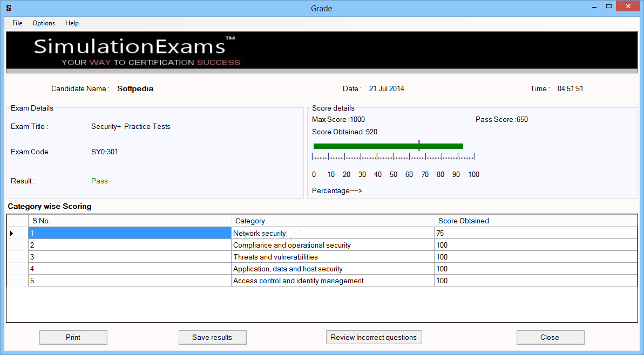Click the green Pass result text

pyautogui.click(x=99, y=181)
